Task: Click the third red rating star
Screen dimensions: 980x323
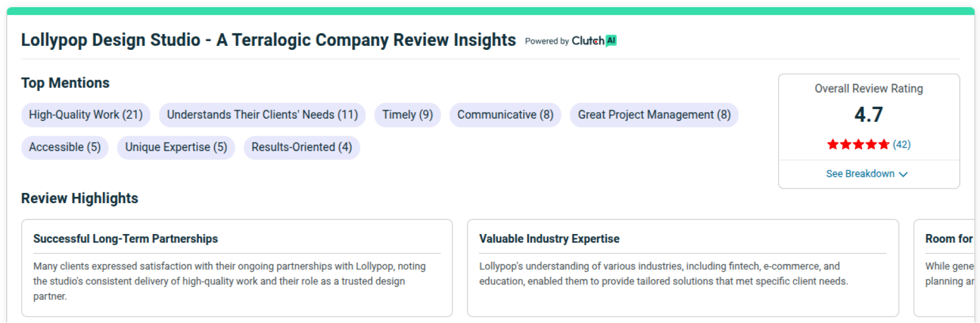Action: click(x=858, y=145)
